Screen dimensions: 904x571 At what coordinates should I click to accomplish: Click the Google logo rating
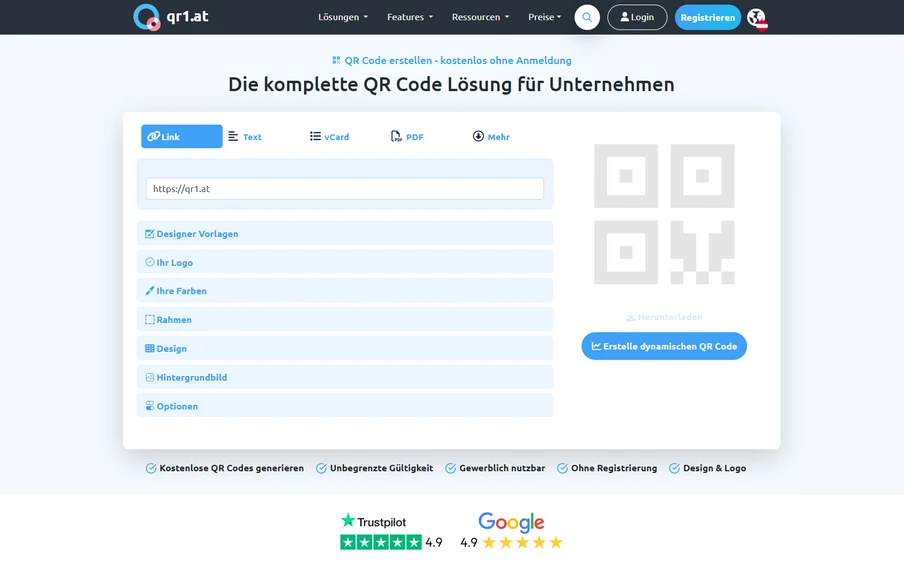tap(511, 523)
